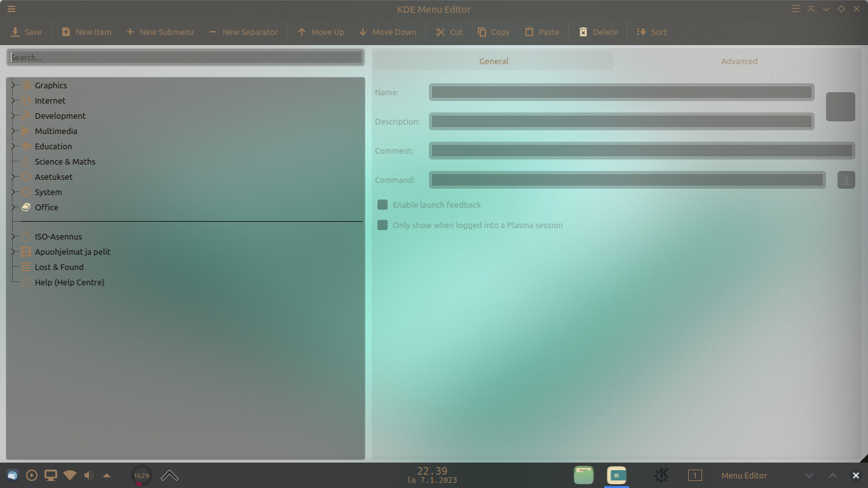
Task: Click Move Up toolbar button
Action: tap(320, 32)
